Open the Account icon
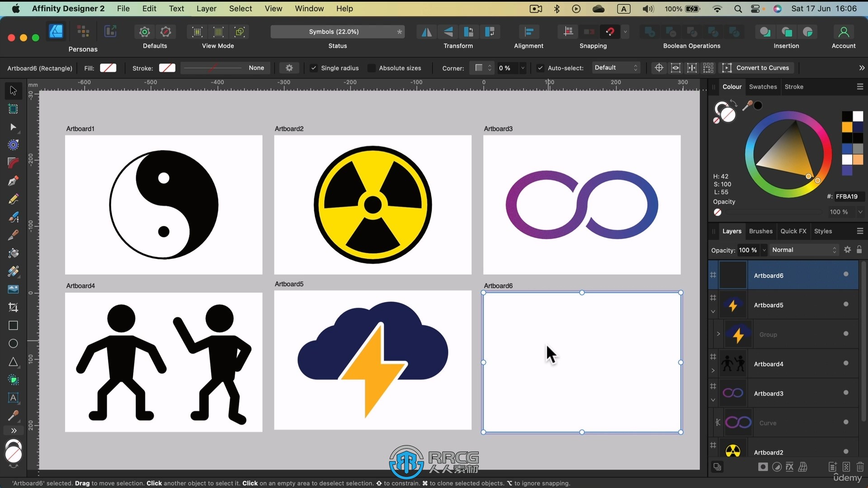The height and width of the screenshot is (488, 868). (844, 32)
